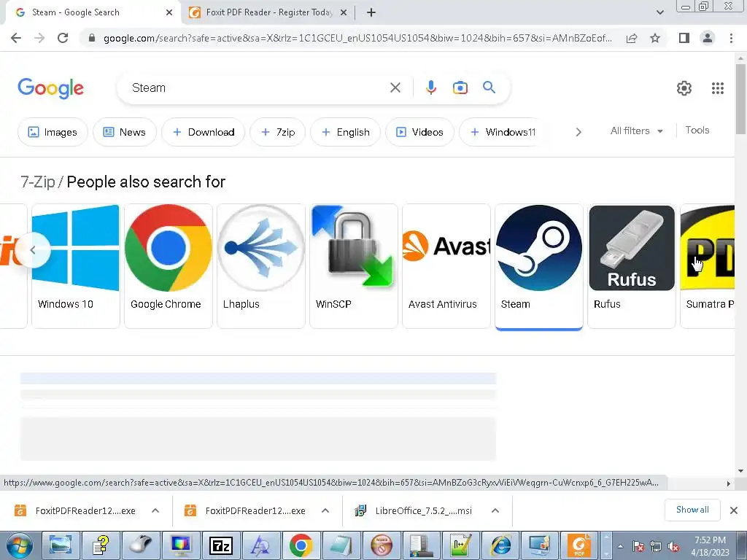Share this page from the address bar

coord(632,38)
